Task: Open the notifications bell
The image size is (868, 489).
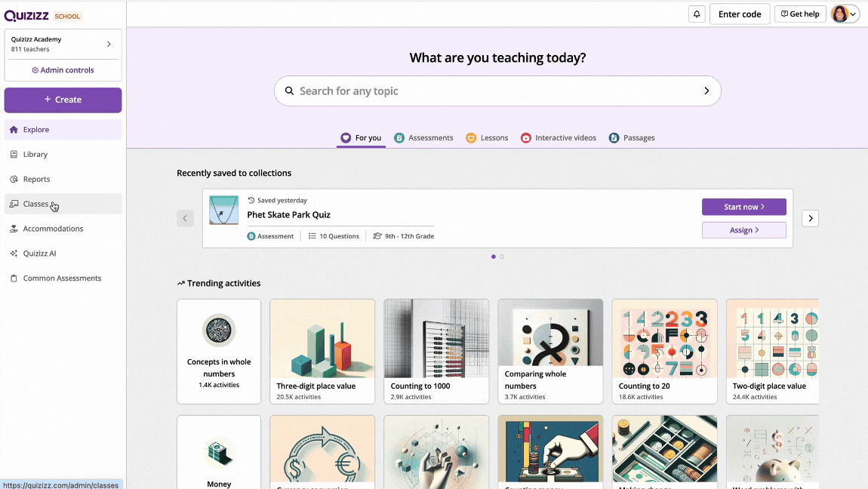Action: coord(697,14)
